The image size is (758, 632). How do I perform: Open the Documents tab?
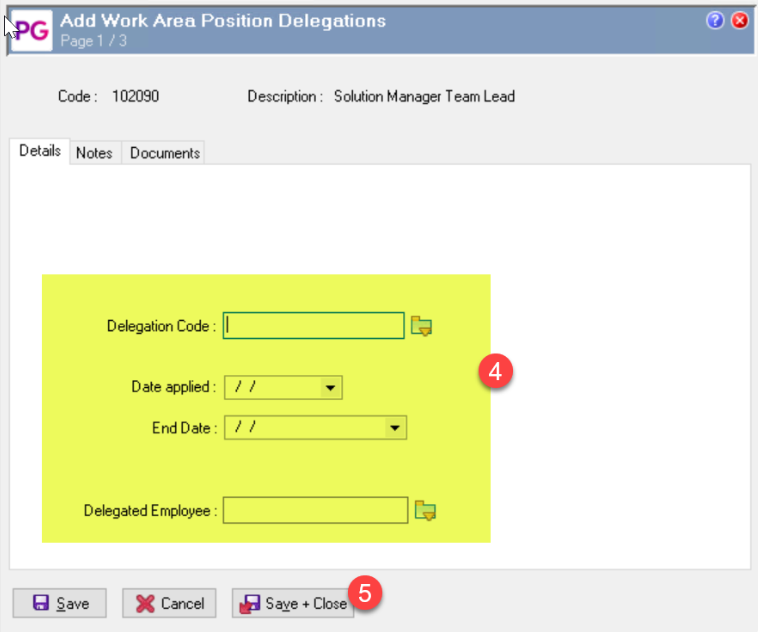[165, 153]
